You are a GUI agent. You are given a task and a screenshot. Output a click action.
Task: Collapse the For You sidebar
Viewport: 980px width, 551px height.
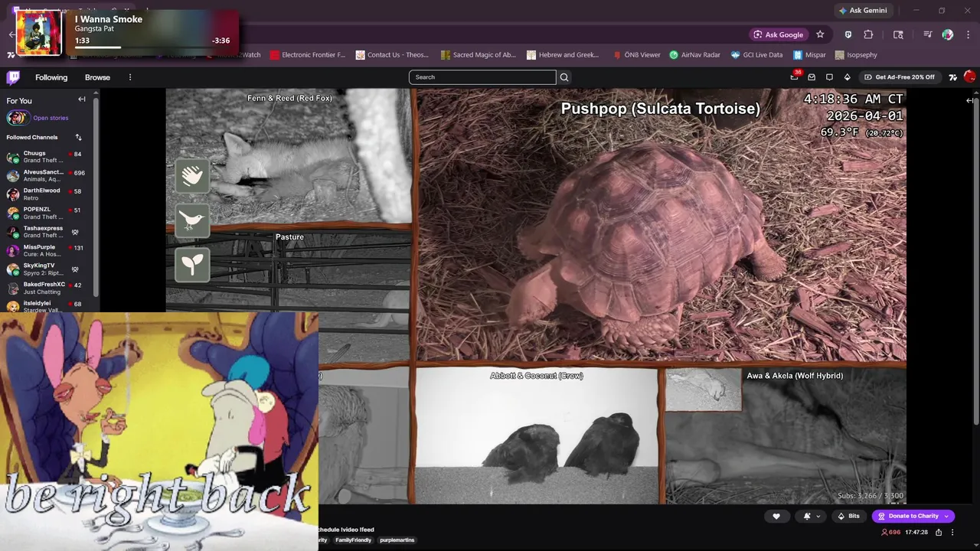[x=82, y=99]
